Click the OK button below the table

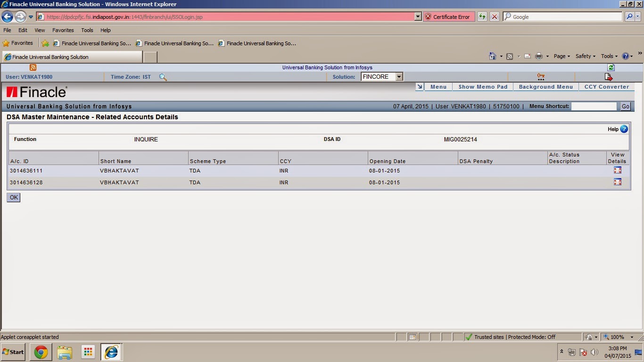(13, 197)
